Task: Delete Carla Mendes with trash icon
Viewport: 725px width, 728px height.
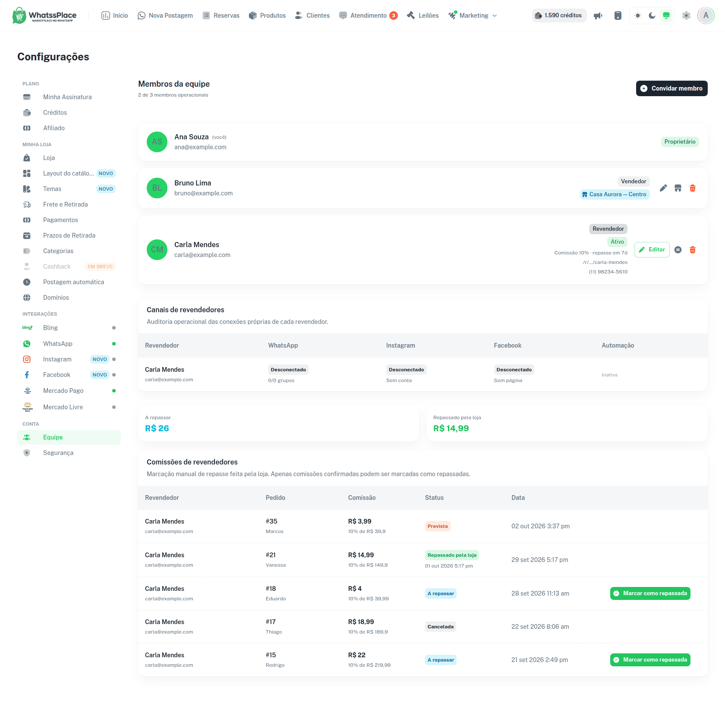Action: 693,250
